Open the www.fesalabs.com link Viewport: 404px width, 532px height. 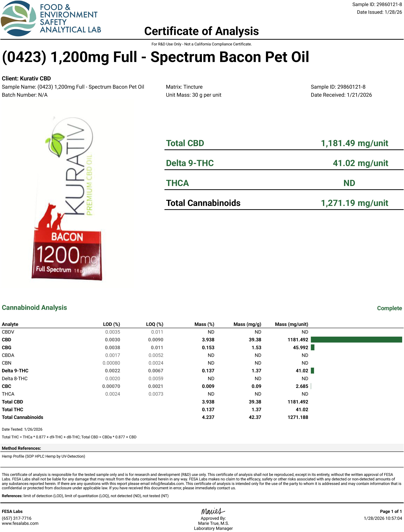20,523
